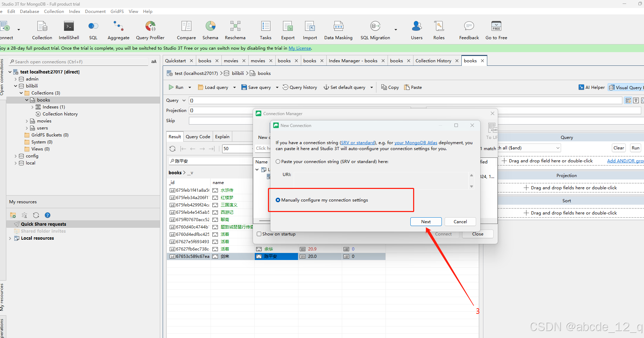
Task: Copy the query with Copy button
Action: click(390, 87)
